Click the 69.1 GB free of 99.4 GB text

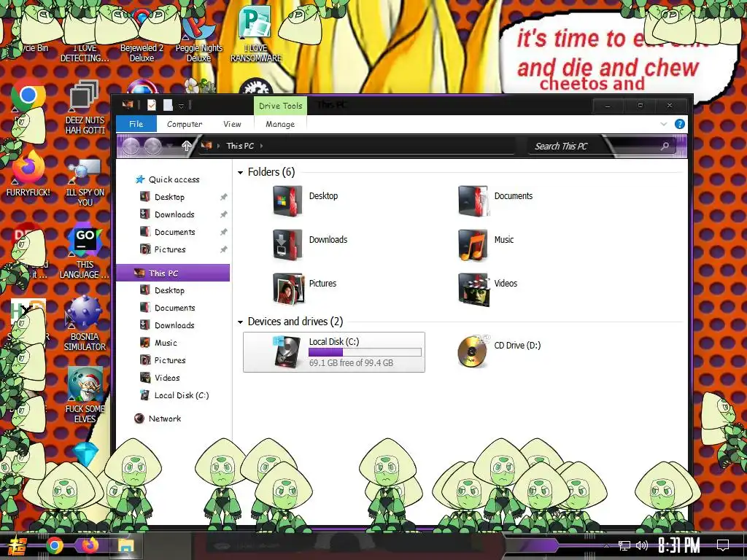pos(351,363)
